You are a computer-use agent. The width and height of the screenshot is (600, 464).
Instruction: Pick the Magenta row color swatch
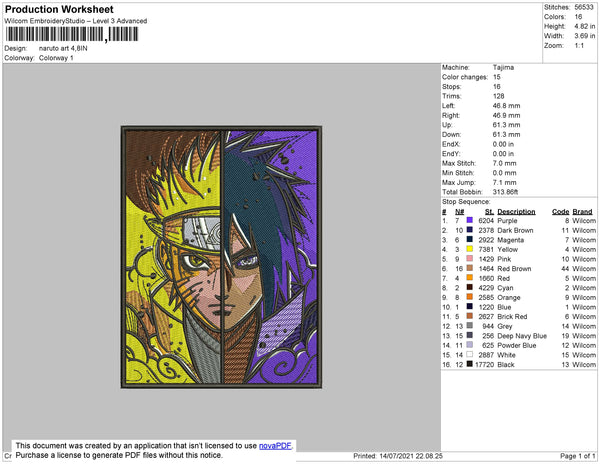tap(470, 239)
